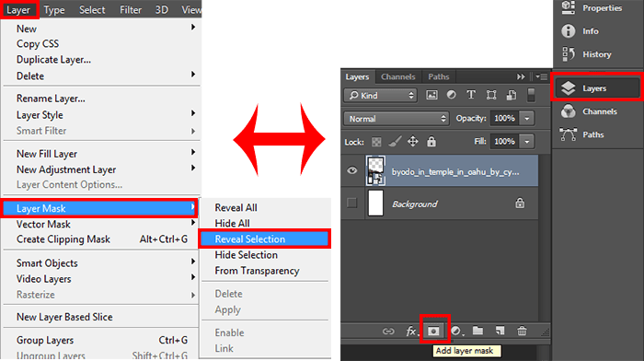
Task: Click the delete layer trash icon
Action: (522, 331)
